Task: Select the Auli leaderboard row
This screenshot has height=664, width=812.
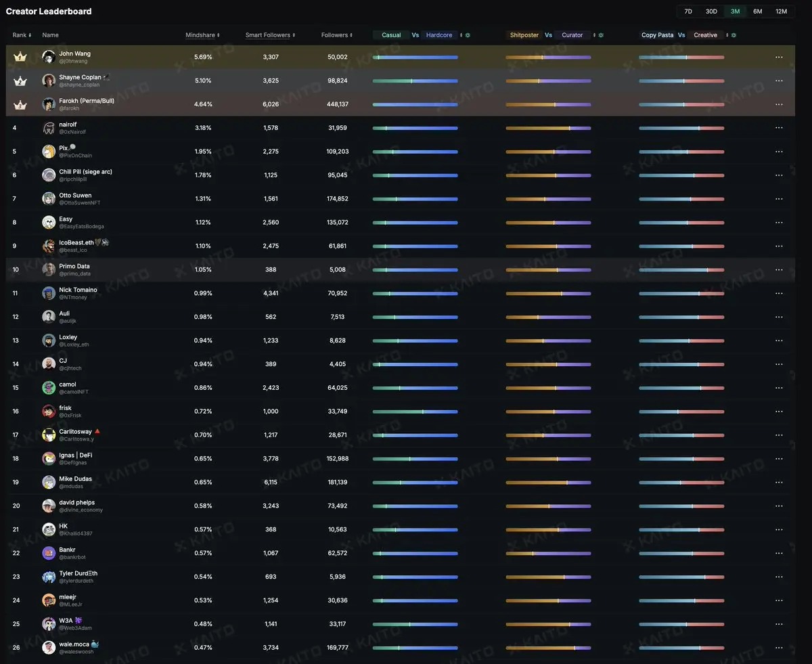Action: [400, 317]
